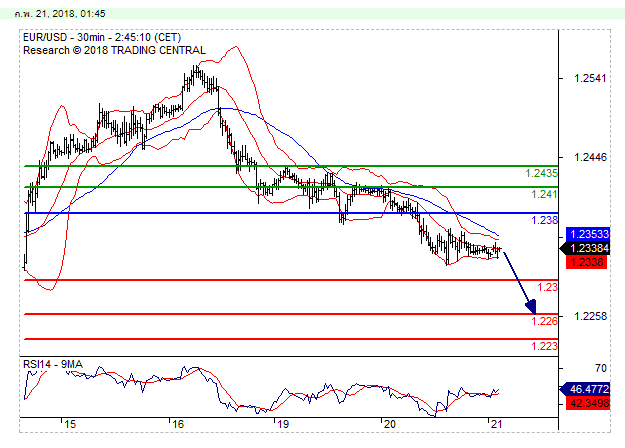Click the blue 1.23533 price tag

coord(588,234)
